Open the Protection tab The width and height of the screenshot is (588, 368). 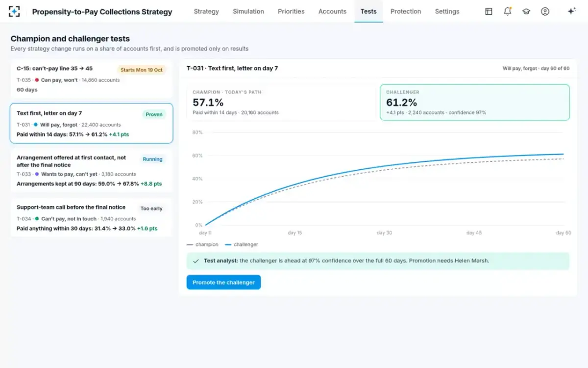(x=406, y=11)
